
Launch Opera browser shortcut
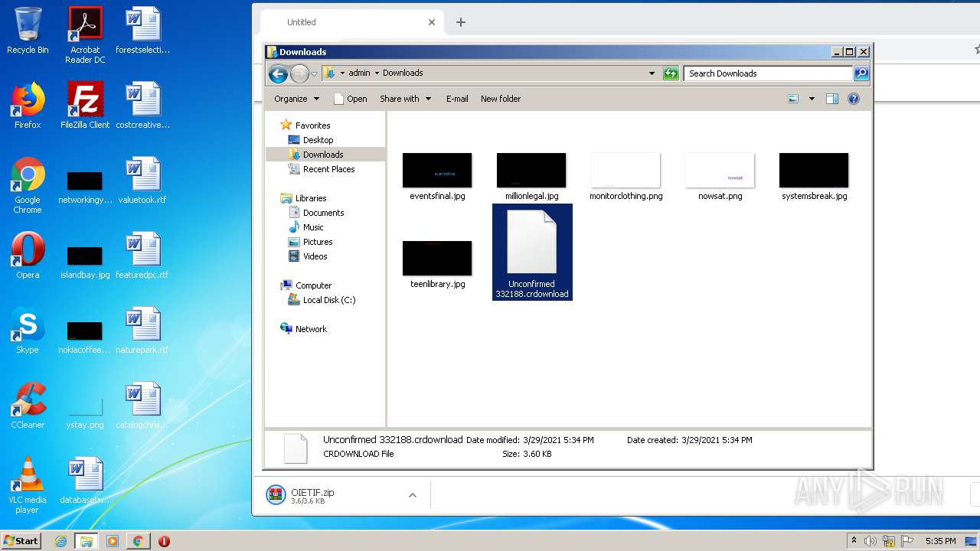(28, 256)
